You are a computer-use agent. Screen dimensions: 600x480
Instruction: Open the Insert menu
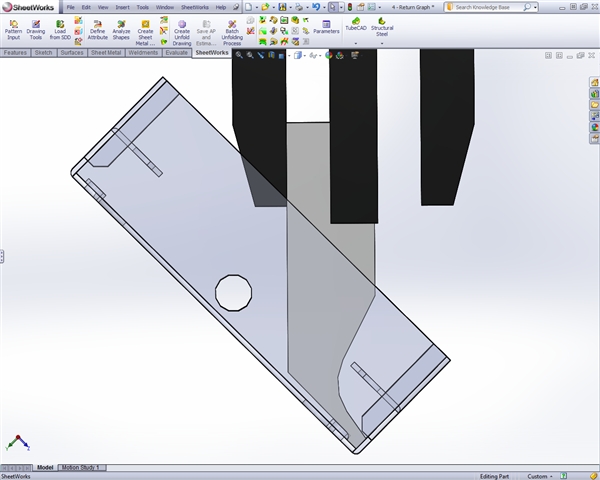pyautogui.click(x=122, y=7)
